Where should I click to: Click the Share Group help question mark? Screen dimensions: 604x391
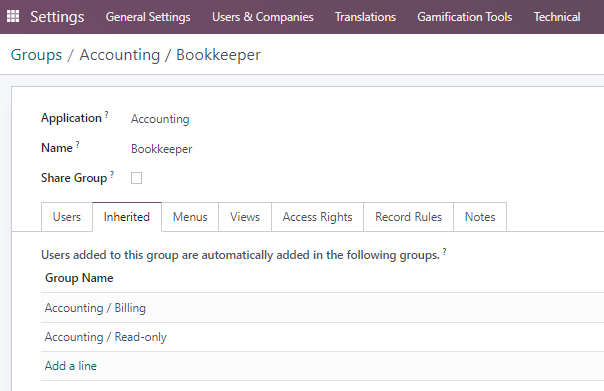(112, 175)
